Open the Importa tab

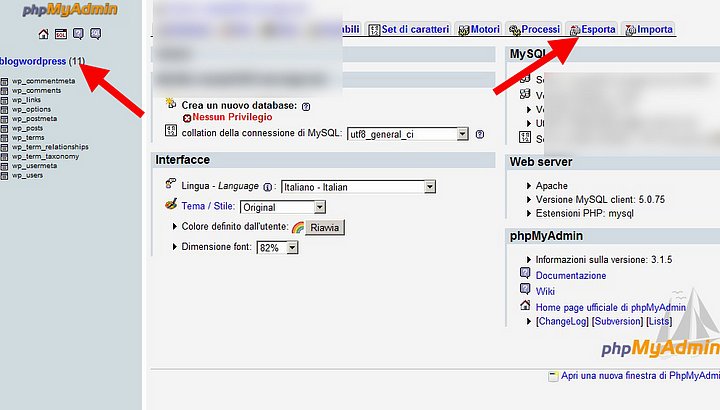point(649,29)
